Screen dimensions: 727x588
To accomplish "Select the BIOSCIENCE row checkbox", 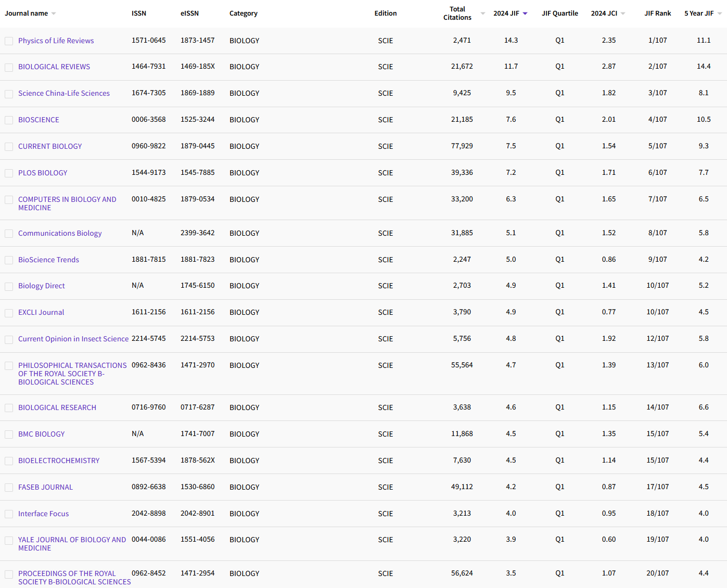I will point(9,120).
